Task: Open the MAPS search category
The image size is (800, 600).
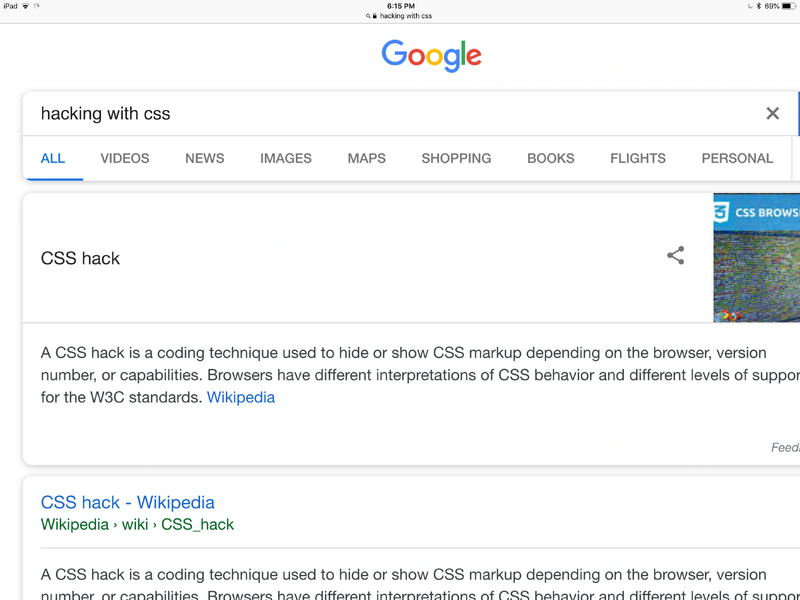Action: click(366, 158)
